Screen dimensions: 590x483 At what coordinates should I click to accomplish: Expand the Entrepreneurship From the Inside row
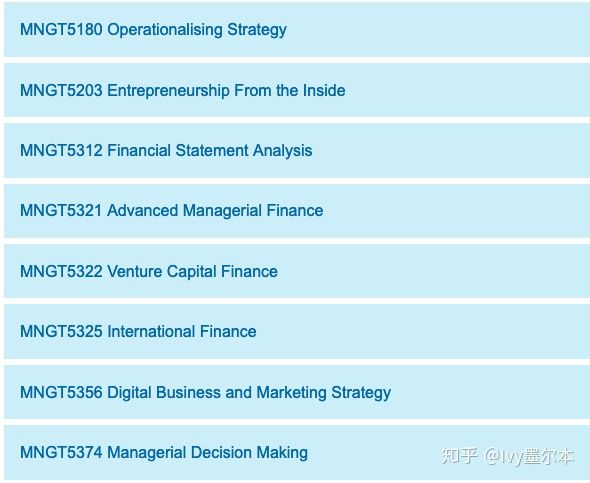tap(297, 90)
